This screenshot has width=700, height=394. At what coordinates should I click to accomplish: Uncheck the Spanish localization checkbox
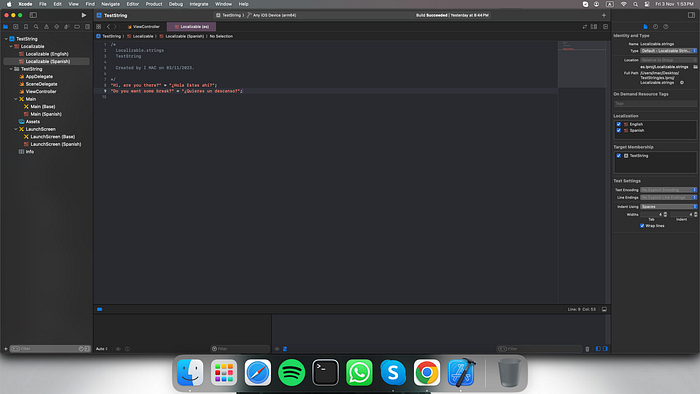pyautogui.click(x=618, y=131)
